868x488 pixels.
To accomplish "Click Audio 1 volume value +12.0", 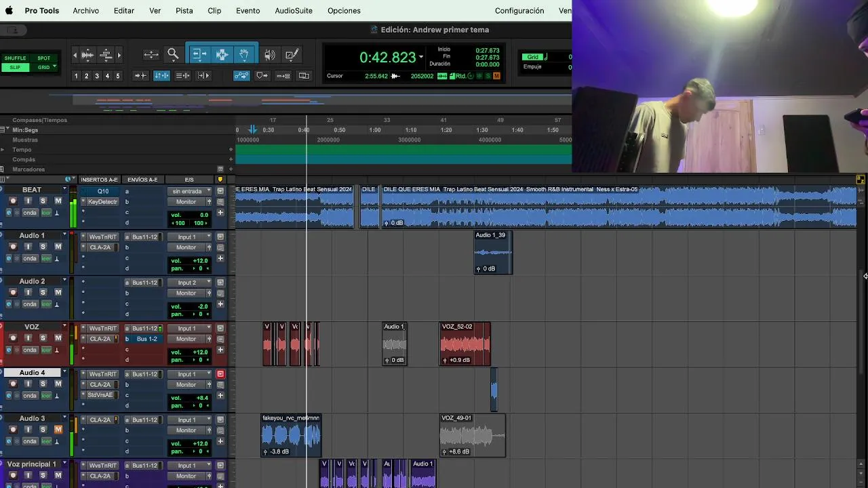I will point(199,261).
